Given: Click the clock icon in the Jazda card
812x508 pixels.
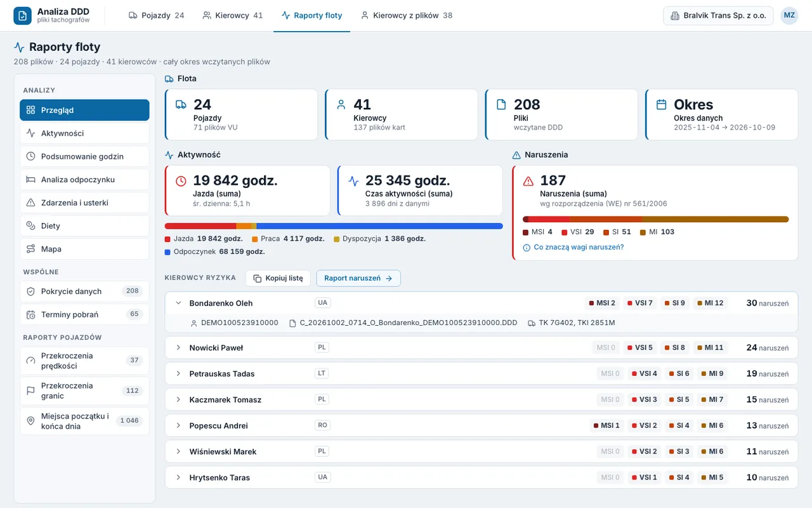Looking at the screenshot, I should click(x=181, y=181).
